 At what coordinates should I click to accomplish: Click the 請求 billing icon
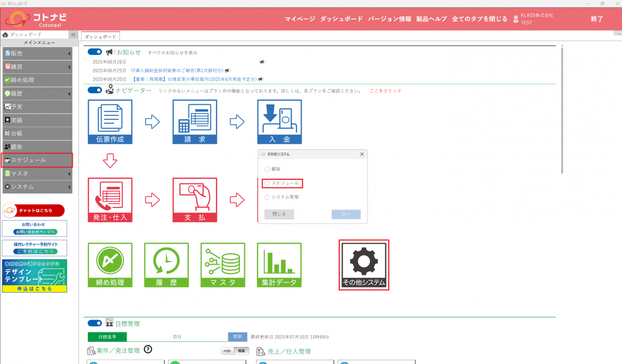(x=194, y=122)
